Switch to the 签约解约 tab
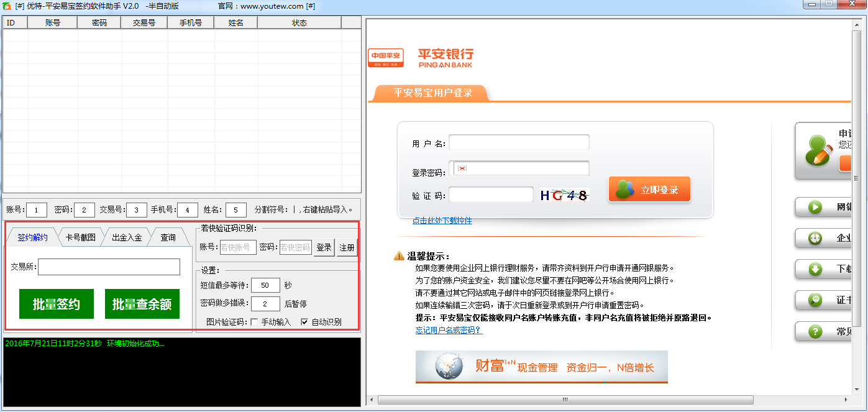Image resolution: width=868 pixels, height=412 pixels. (32, 237)
